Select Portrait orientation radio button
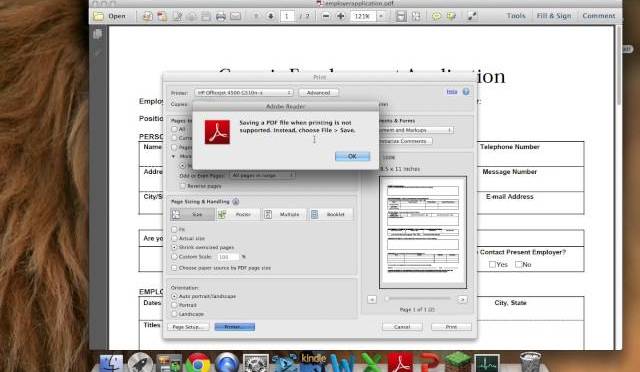 174,305
